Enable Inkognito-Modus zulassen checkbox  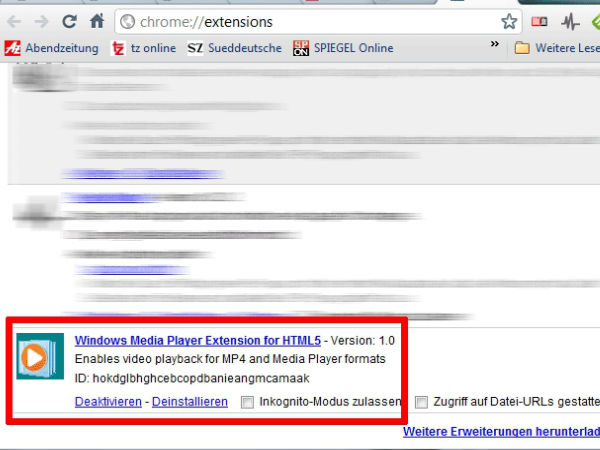[x=248, y=402]
